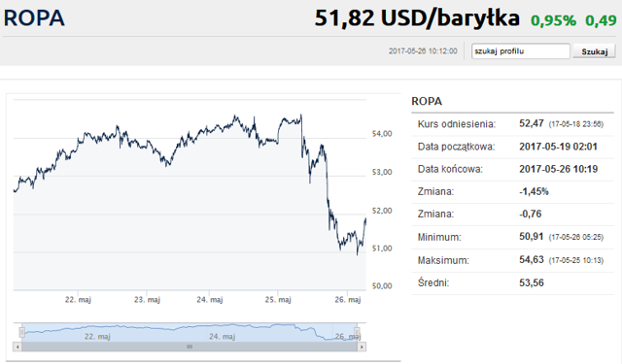Click the large ROPA page title
Screen dimensions: 622x364
click(34, 18)
